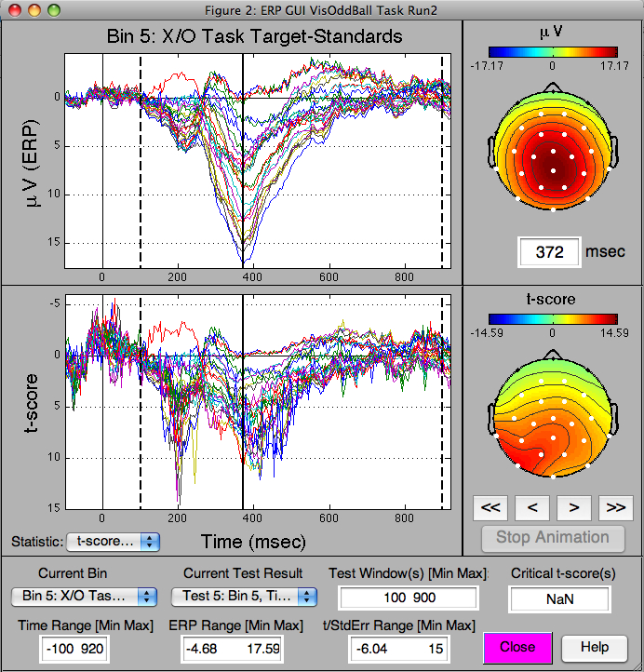Step back one frame with < button
This screenshot has width=644, height=672.
[532, 507]
